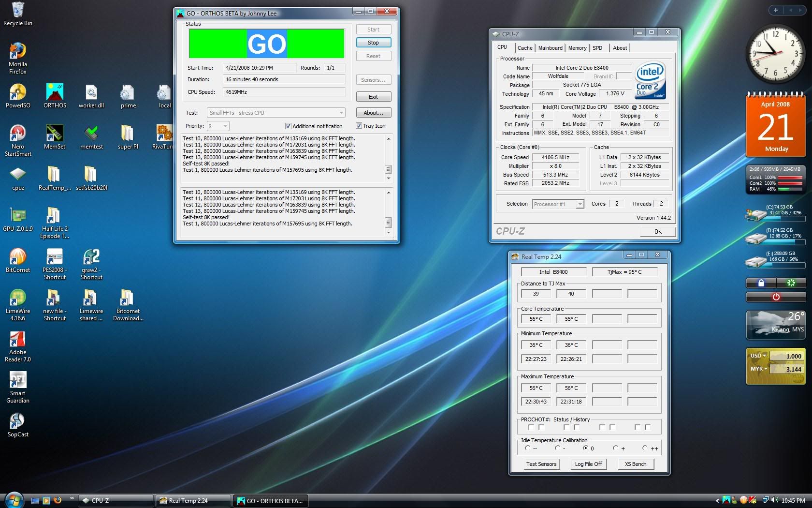Open the SopCast desktop icon

(18, 421)
